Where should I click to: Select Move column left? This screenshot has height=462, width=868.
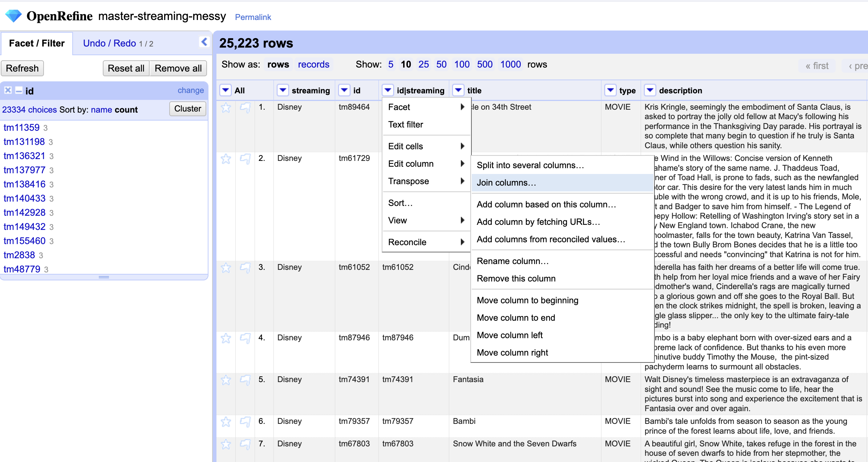tap(562, 335)
